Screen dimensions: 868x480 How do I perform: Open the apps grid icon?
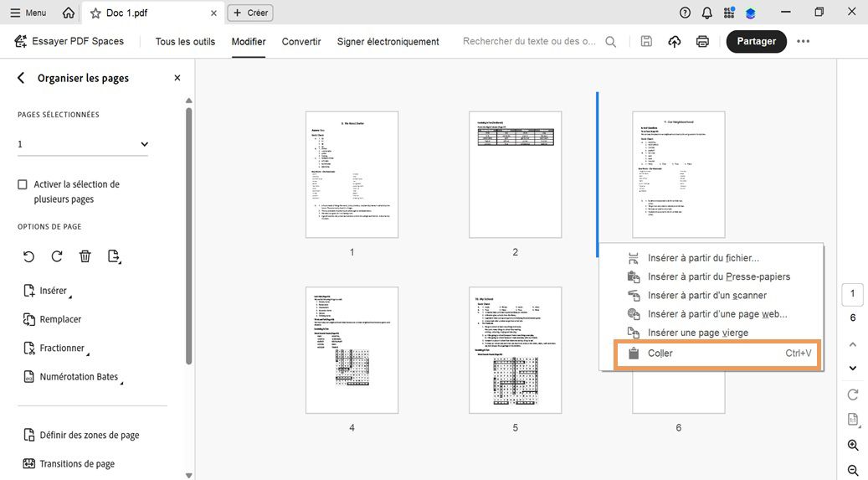pyautogui.click(x=729, y=13)
